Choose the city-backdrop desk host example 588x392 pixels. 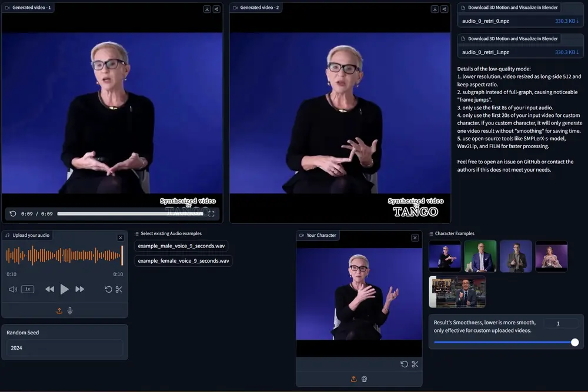coord(457,292)
